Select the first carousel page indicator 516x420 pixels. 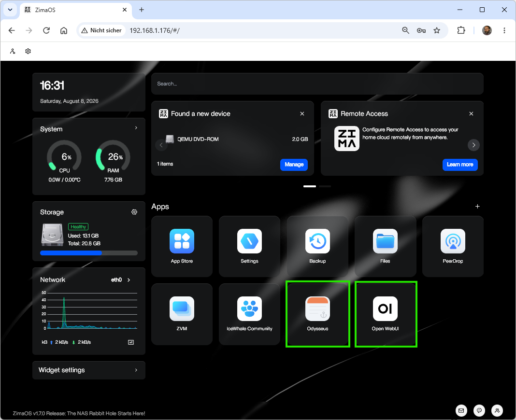click(309, 186)
